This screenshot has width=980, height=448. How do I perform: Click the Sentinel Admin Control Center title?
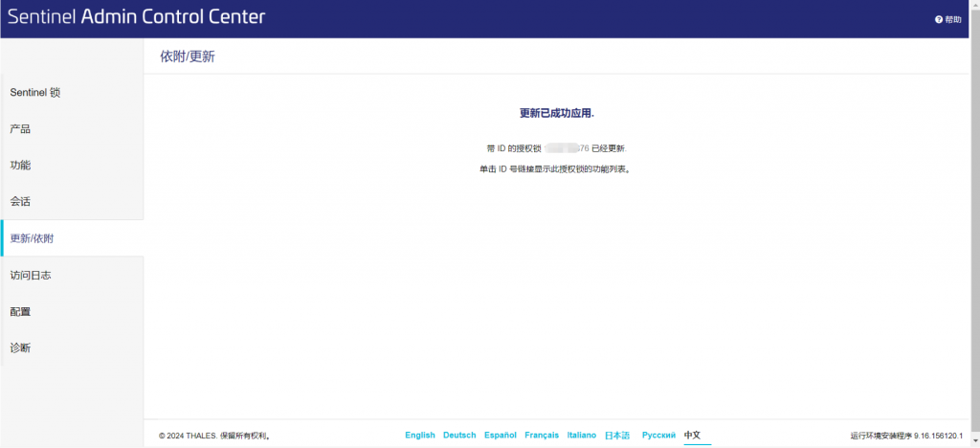click(136, 17)
